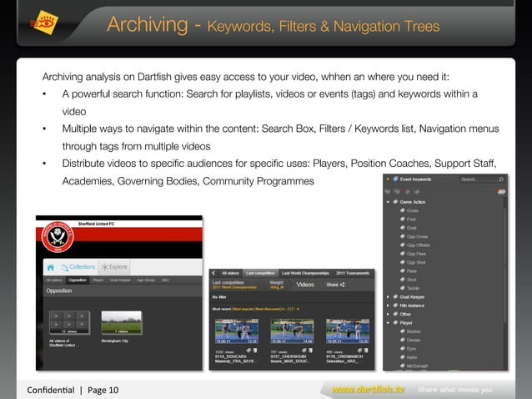Collapse the Player keyword group
The image size is (532, 399).
[388, 323]
